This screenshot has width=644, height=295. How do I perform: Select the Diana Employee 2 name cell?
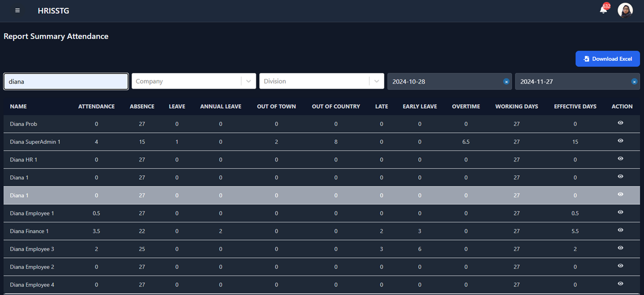32,267
